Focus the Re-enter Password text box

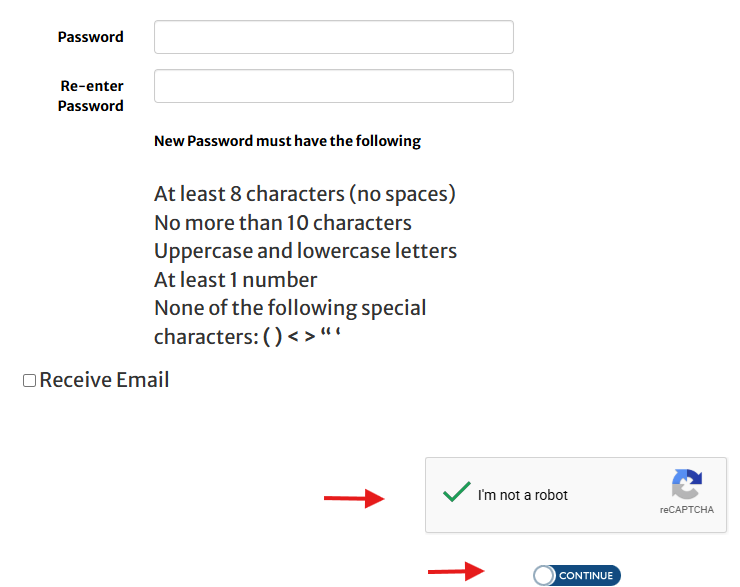click(333, 86)
